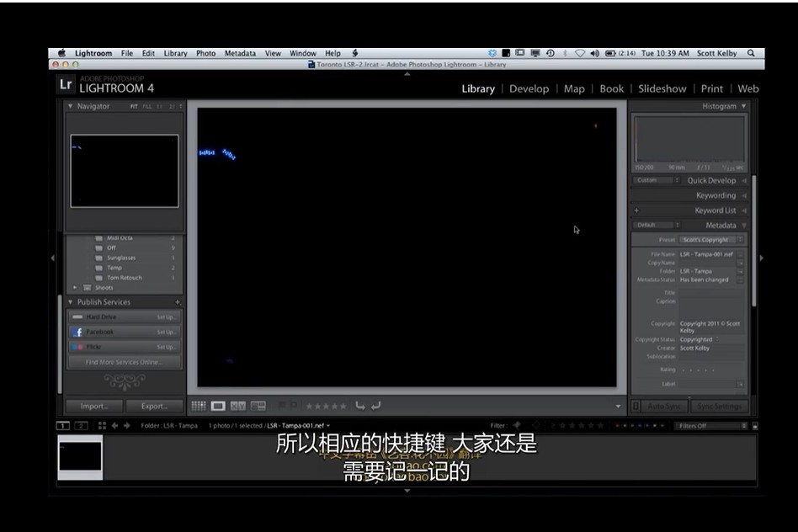Click the Import button
Image resolution: width=798 pixels, height=532 pixels.
pos(93,406)
